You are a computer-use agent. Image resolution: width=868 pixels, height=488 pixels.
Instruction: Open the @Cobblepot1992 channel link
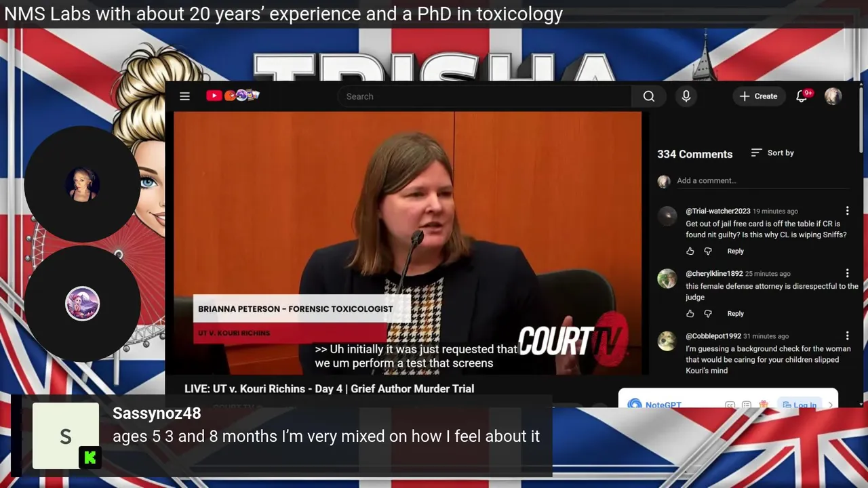[x=713, y=336]
